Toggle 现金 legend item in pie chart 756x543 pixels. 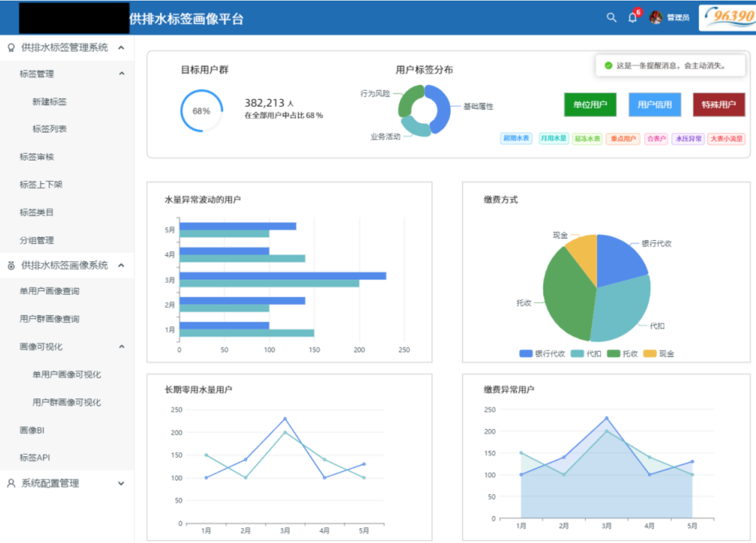(659, 354)
